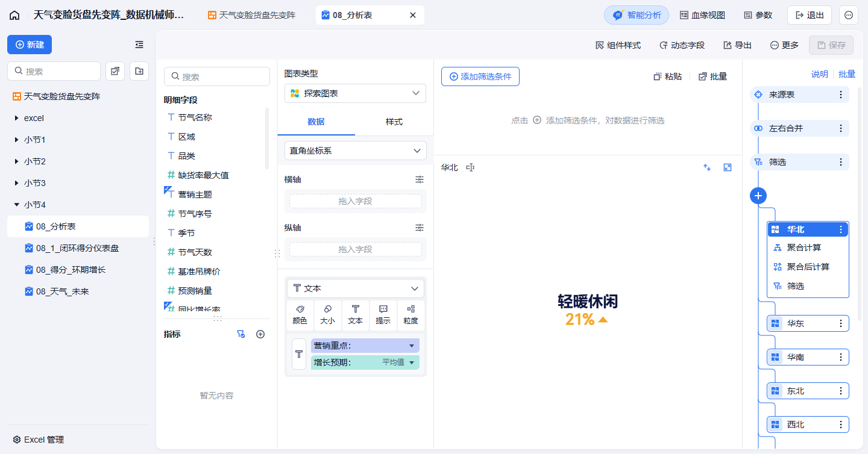
Task: Open the 更多 toolbar menu
Action: click(784, 45)
